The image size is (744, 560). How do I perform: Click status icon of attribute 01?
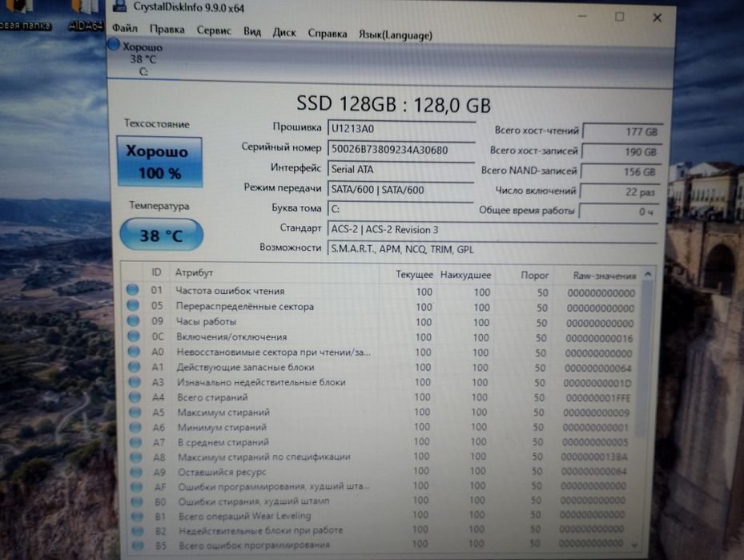click(x=132, y=289)
